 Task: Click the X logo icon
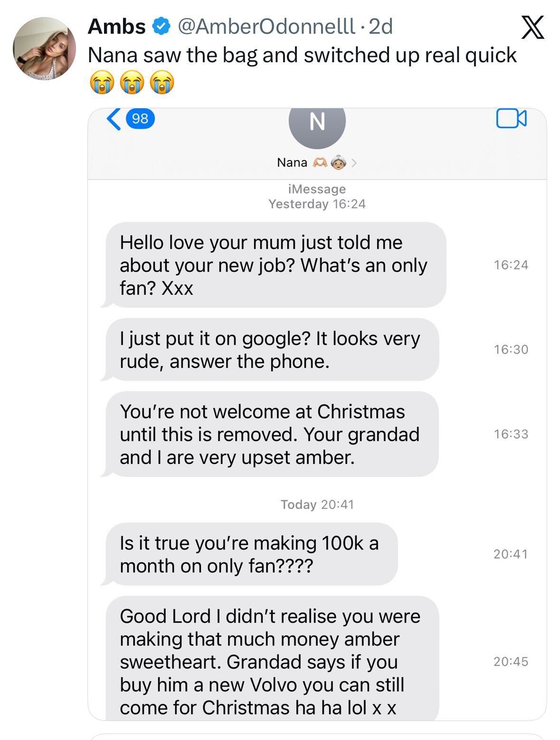pos(532,27)
